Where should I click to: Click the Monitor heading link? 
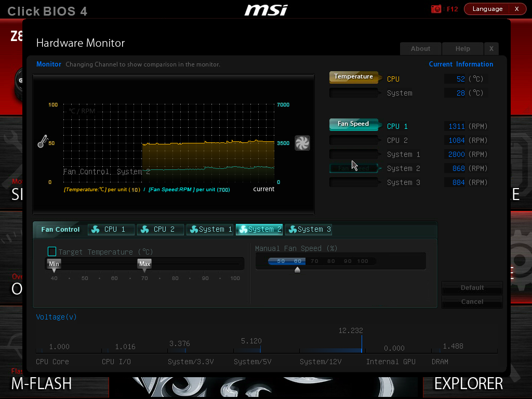[48, 64]
